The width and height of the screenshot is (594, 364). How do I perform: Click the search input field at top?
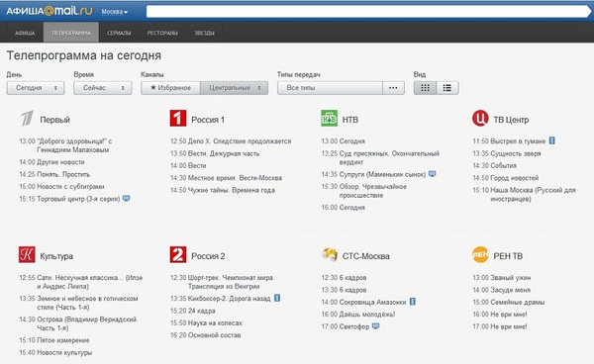[x=367, y=11]
